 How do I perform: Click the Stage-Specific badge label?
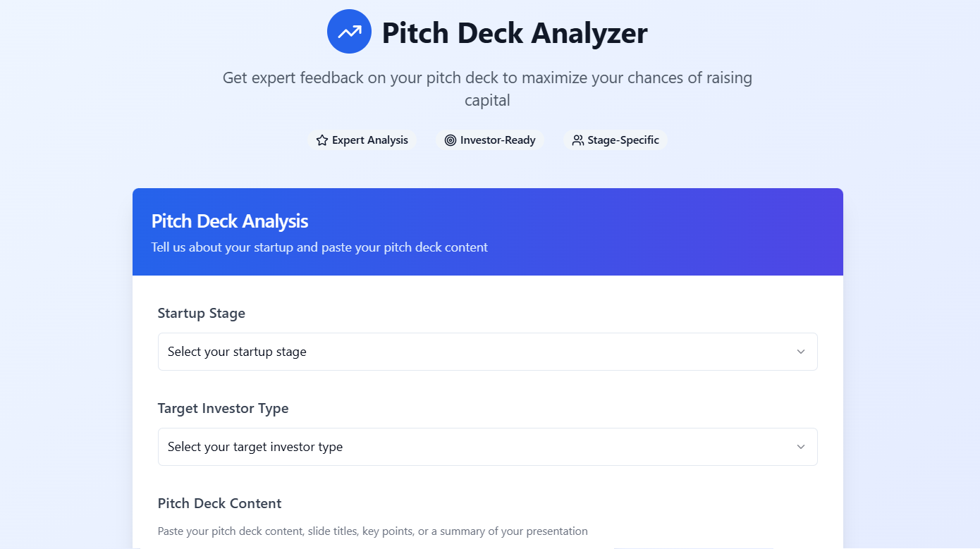(x=623, y=140)
